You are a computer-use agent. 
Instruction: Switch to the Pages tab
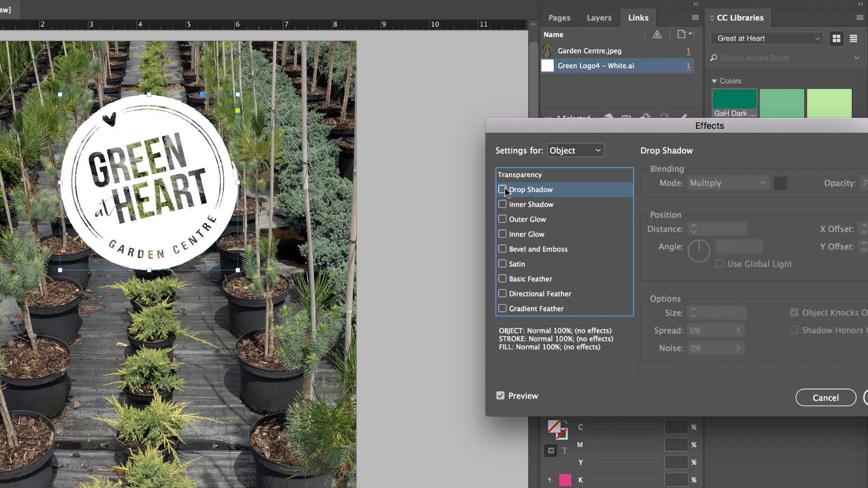point(559,18)
